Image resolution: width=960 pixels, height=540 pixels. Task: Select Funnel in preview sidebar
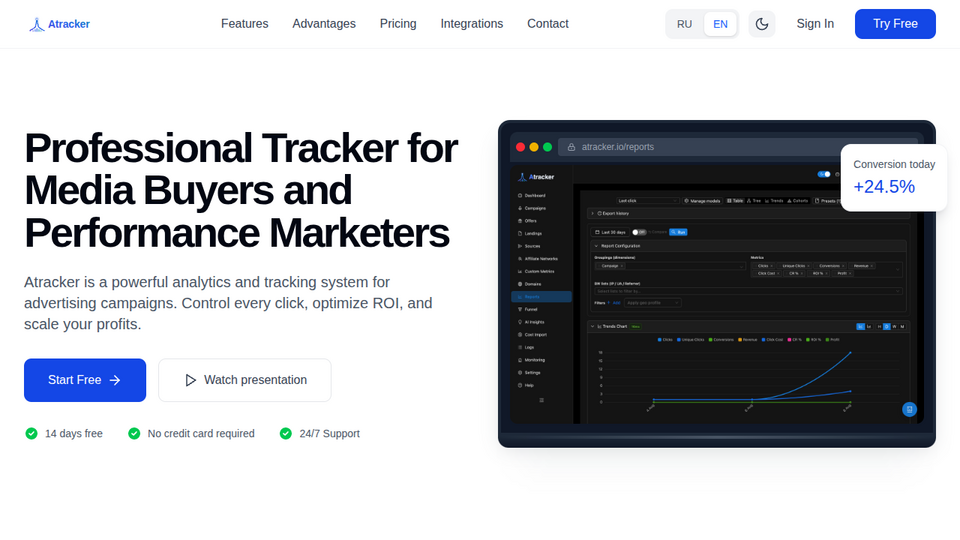(x=528, y=310)
